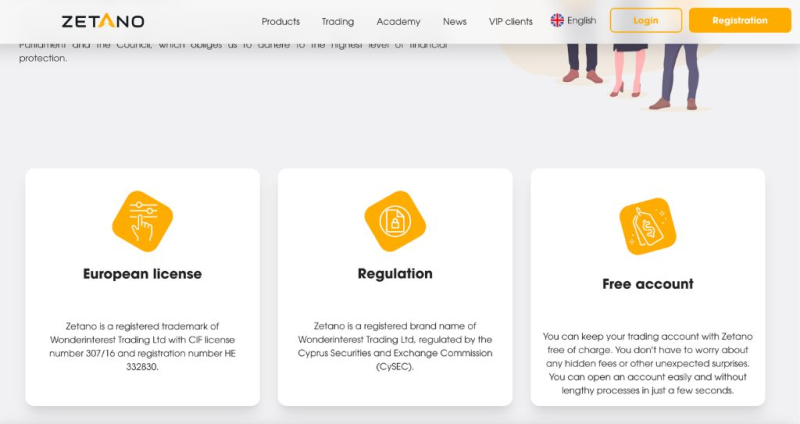Open the Products menu
The height and width of the screenshot is (424, 800).
tap(281, 21)
